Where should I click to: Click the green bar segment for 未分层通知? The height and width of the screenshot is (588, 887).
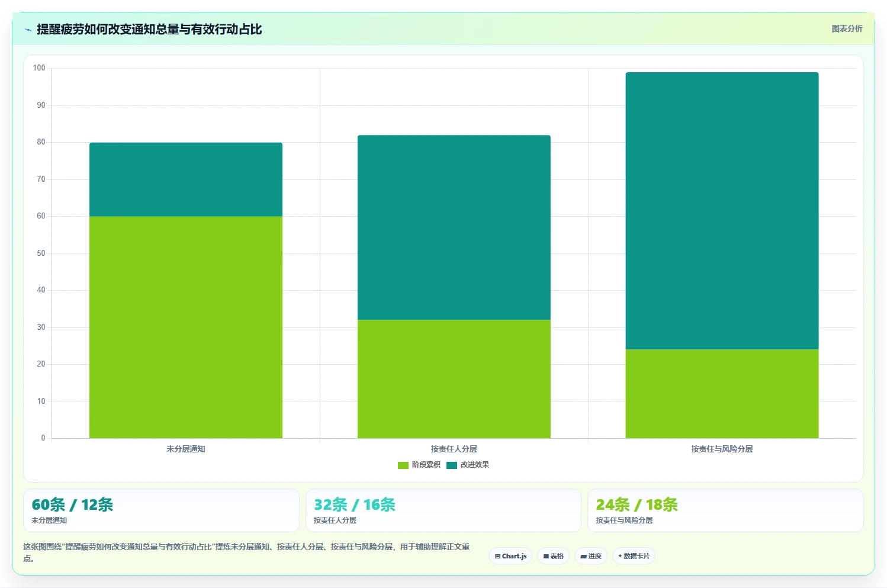click(x=186, y=327)
